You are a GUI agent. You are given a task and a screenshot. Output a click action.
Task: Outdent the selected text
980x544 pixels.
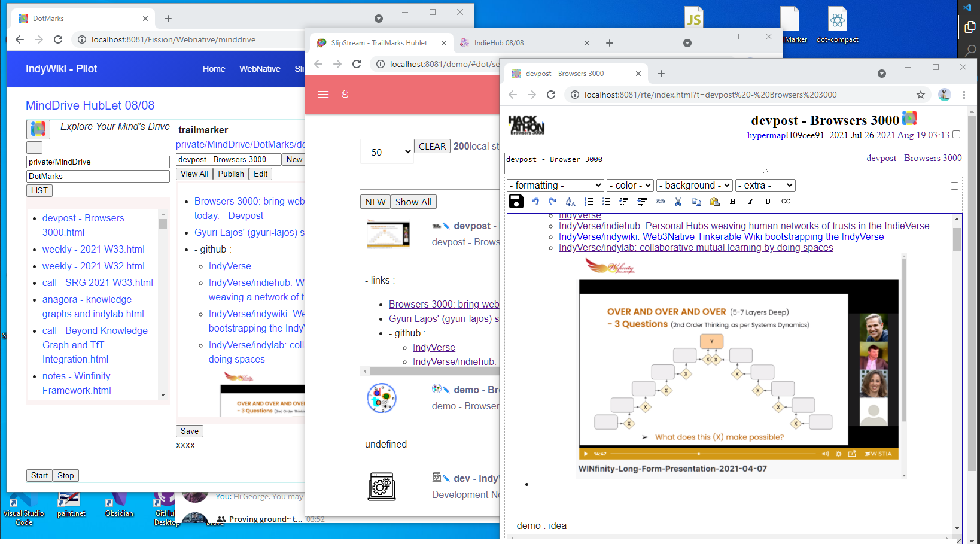click(623, 202)
